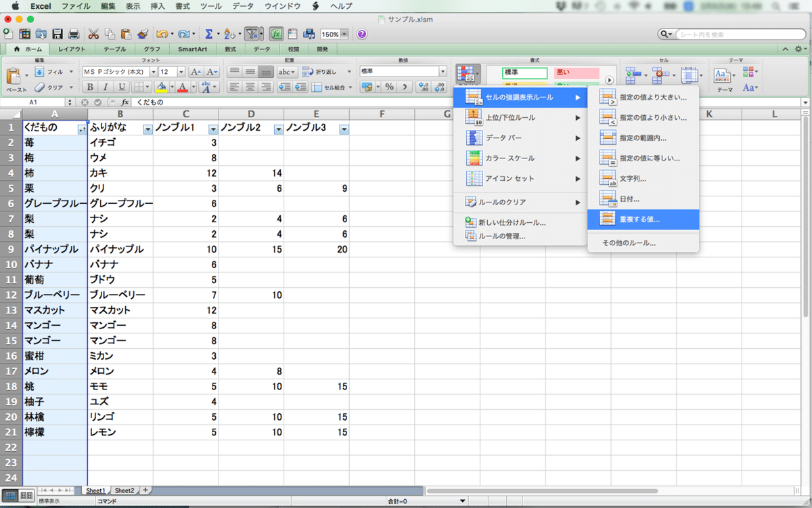Select 重複する値... menu item
The width and height of the screenshot is (812, 508).
[644, 219]
